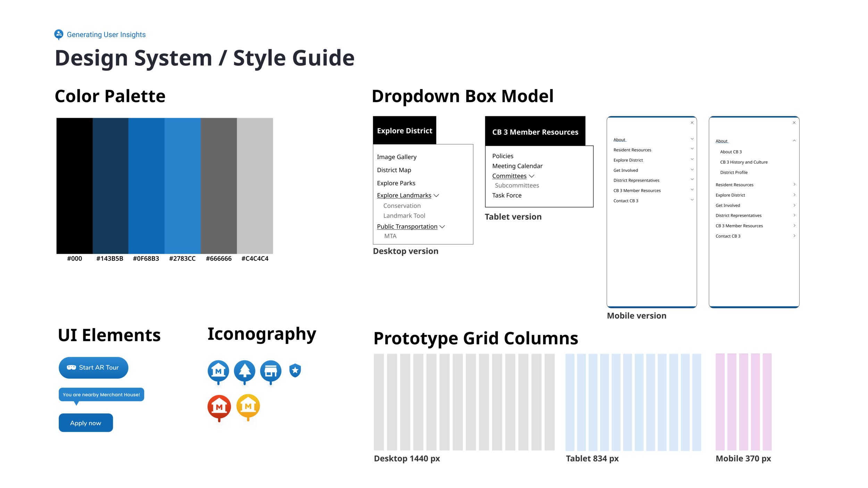Close the expanded mobile menu with X
868x488 pixels.
coord(794,123)
